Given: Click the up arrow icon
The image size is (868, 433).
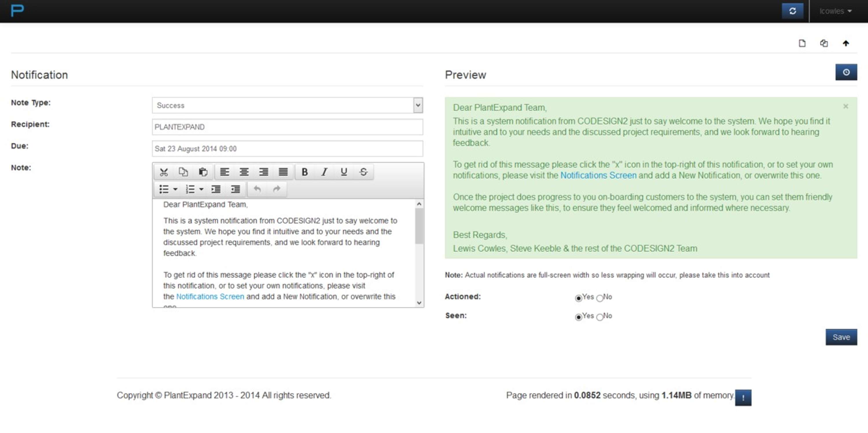Looking at the screenshot, I should (846, 43).
